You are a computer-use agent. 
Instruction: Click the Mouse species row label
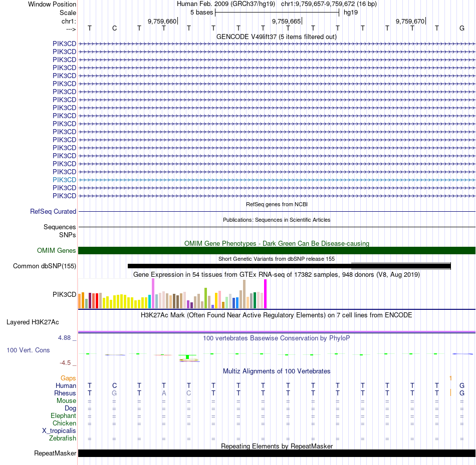tap(66, 401)
